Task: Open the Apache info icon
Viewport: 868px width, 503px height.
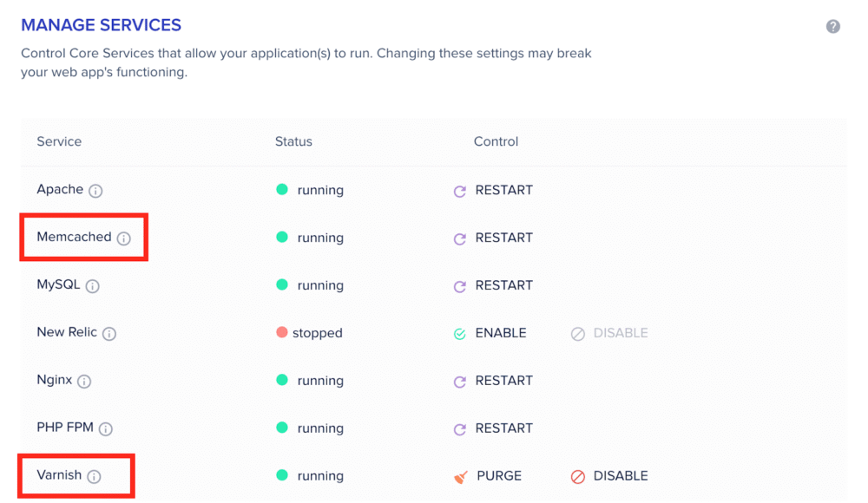Action: tap(95, 191)
